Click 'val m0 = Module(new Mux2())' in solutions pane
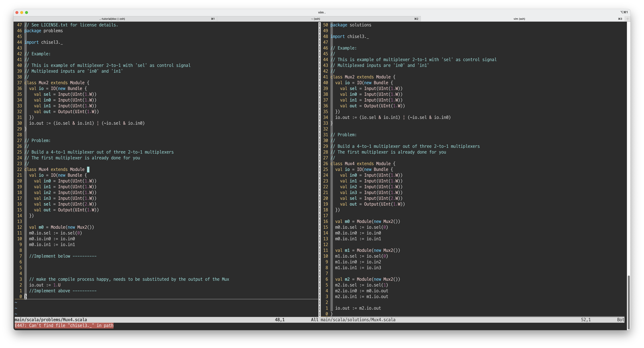Viewport: 644px width, 348px height. click(x=368, y=221)
